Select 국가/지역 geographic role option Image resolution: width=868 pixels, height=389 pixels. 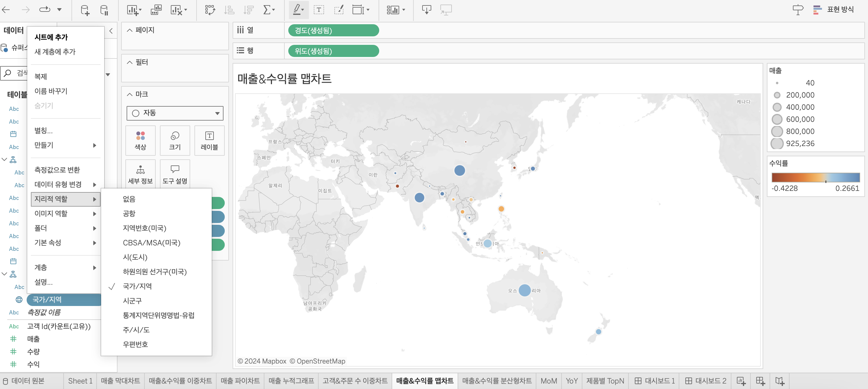[137, 286]
